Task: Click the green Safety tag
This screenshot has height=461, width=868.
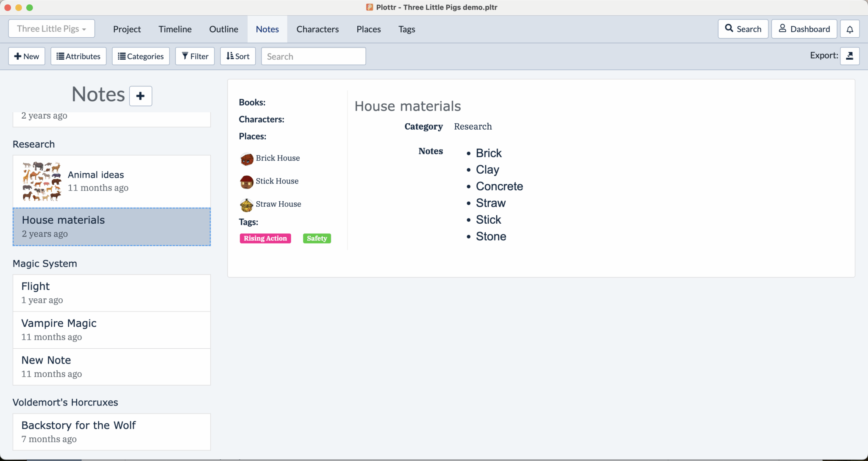Action: [317, 239]
